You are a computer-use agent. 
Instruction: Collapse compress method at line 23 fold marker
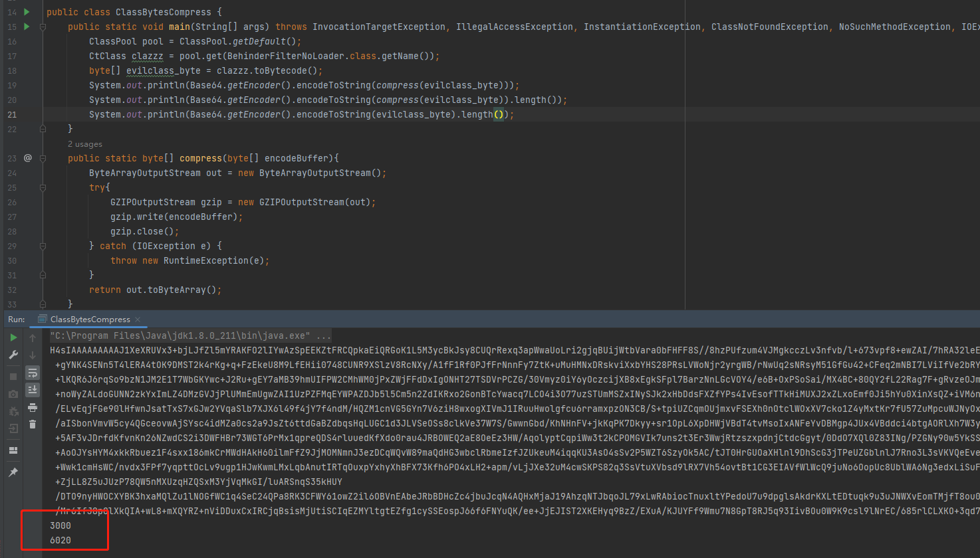point(43,158)
